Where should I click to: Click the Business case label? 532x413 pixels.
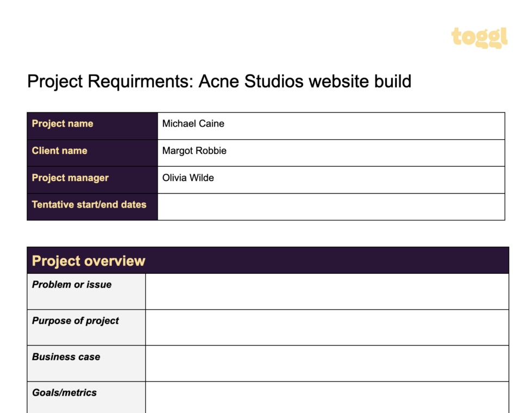point(66,357)
